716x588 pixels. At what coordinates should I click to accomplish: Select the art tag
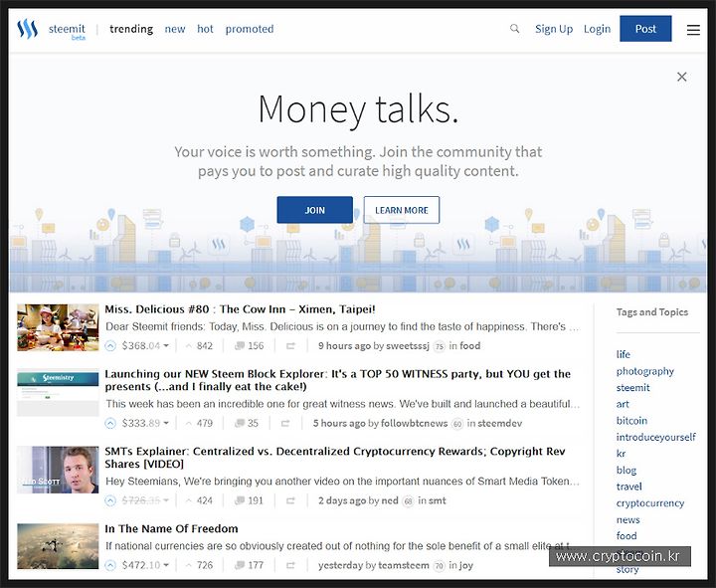[x=623, y=404]
